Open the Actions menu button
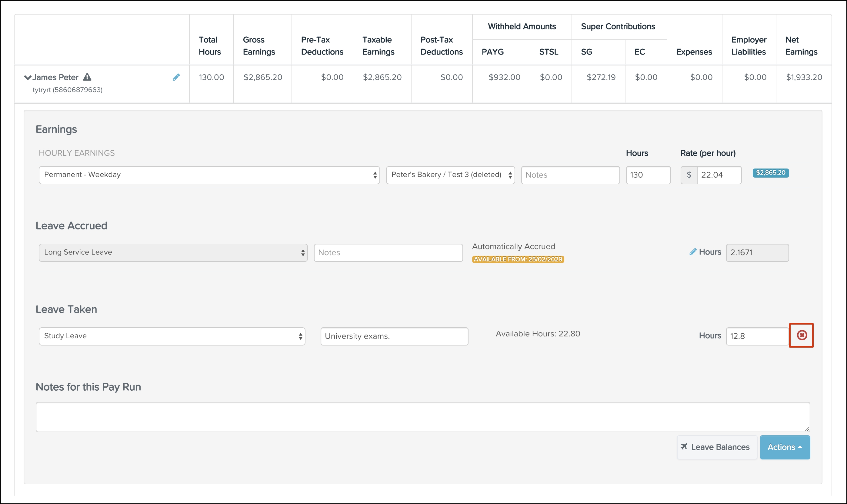This screenshot has width=847, height=504. [785, 447]
